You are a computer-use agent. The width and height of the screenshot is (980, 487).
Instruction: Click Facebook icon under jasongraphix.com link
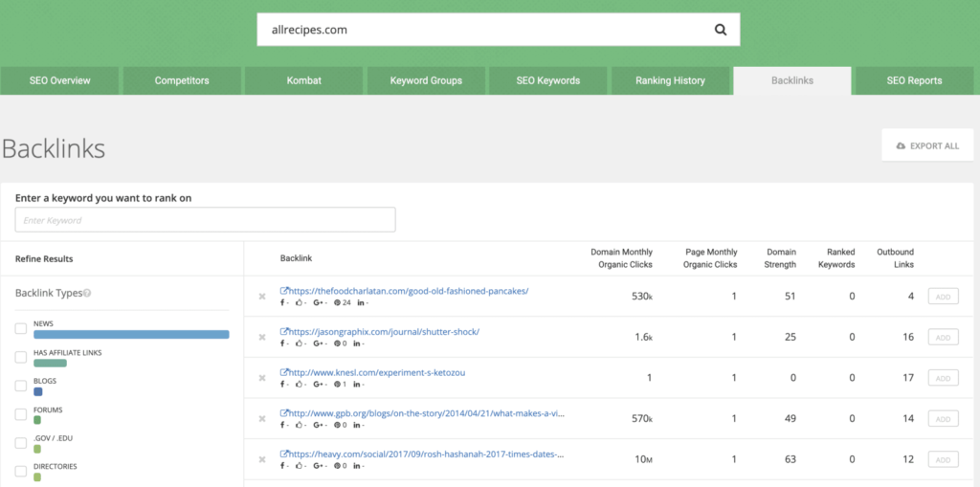(282, 343)
